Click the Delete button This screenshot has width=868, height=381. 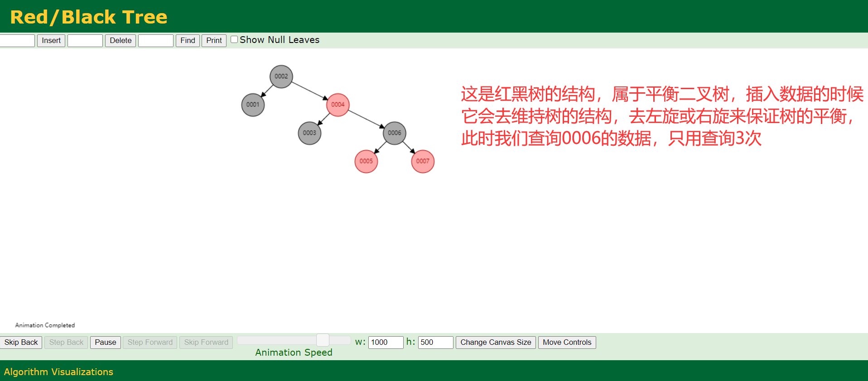121,41
